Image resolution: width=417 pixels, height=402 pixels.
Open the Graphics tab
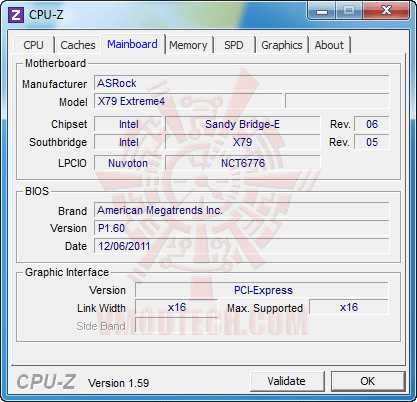pyautogui.click(x=282, y=45)
